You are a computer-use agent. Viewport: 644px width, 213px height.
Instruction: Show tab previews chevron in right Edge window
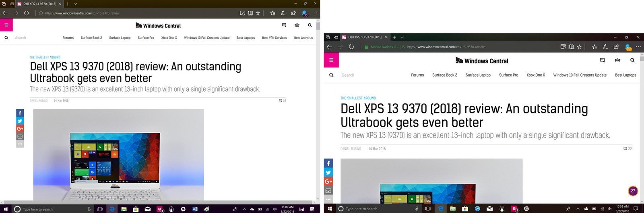coord(402,37)
